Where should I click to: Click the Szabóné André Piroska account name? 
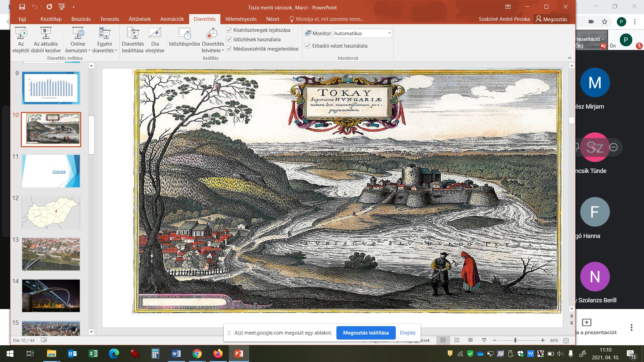[x=504, y=19]
